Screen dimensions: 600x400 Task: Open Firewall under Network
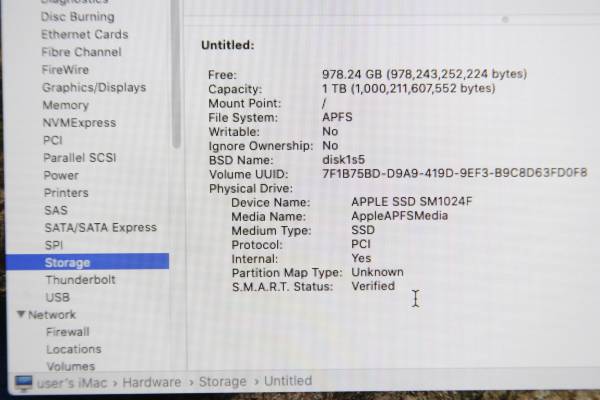(x=68, y=332)
